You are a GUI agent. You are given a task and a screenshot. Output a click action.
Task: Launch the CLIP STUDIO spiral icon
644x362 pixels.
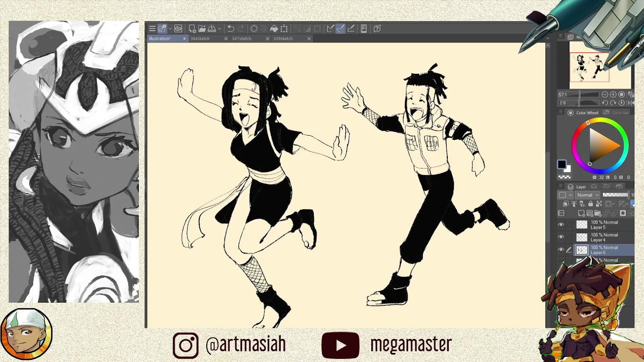click(178, 29)
